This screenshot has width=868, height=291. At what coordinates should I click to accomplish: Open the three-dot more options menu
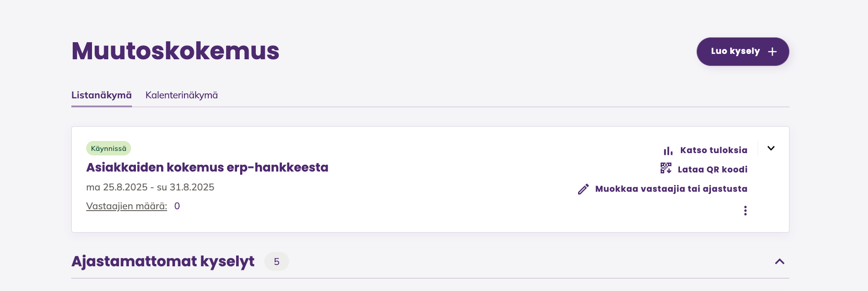745,211
